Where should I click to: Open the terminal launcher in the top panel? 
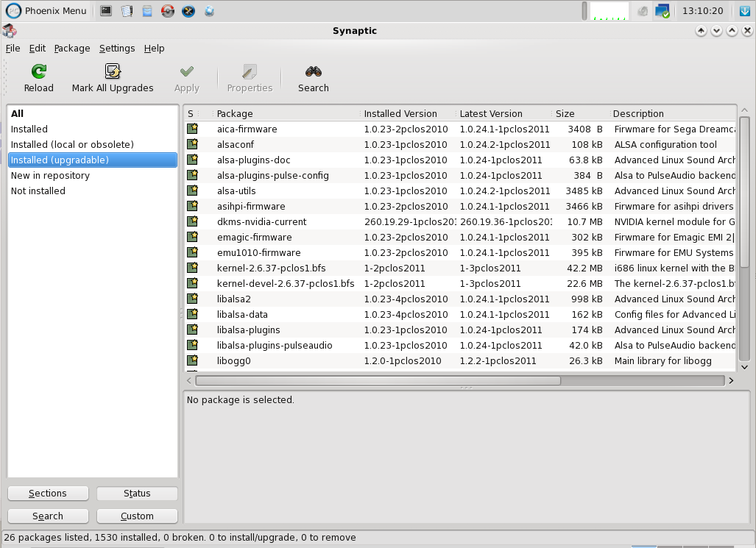[x=106, y=11]
